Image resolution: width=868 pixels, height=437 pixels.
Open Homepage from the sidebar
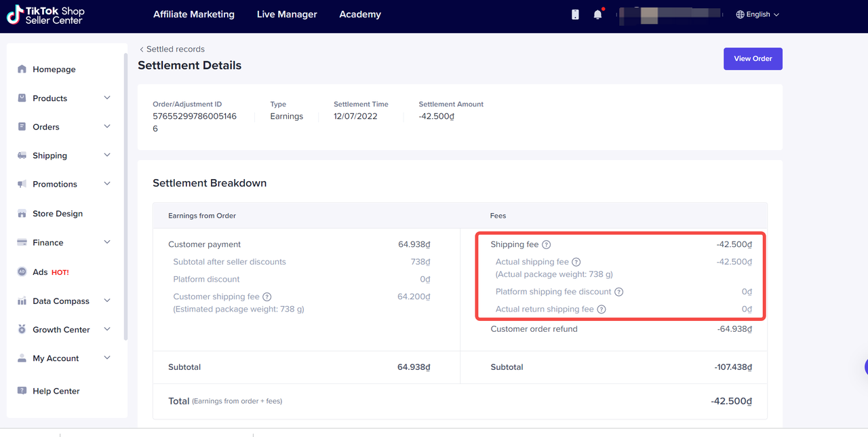54,69
